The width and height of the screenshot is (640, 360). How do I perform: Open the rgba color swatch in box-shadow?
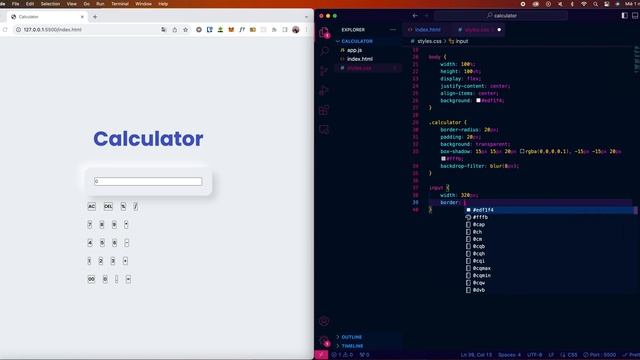[x=522, y=151]
